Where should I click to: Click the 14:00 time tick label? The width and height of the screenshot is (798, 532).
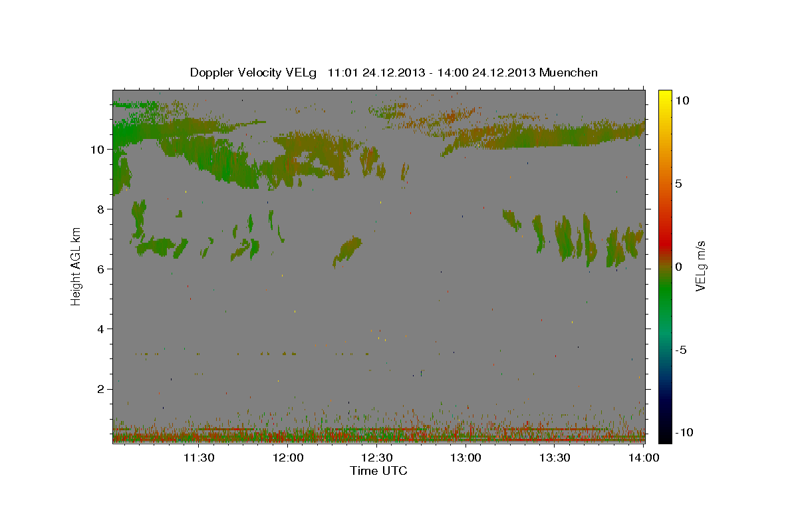click(x=644, y=458)
